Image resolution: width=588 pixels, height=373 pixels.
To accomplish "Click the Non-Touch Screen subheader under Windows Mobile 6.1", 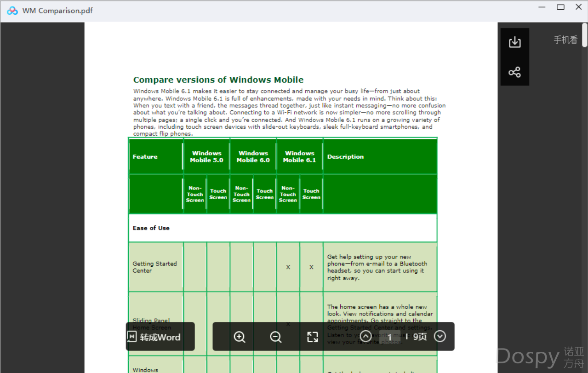I will point(288,194).
